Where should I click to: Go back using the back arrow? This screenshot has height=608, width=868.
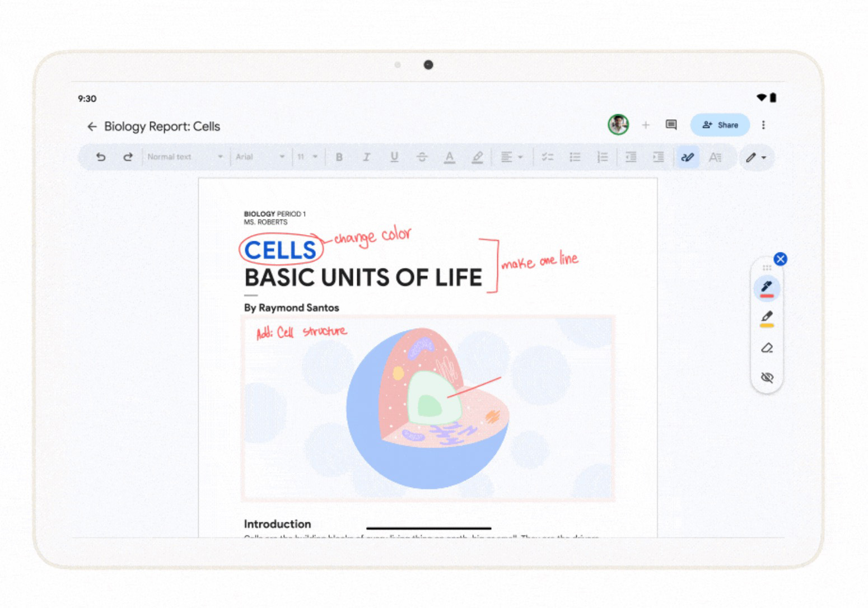point(92,127)
